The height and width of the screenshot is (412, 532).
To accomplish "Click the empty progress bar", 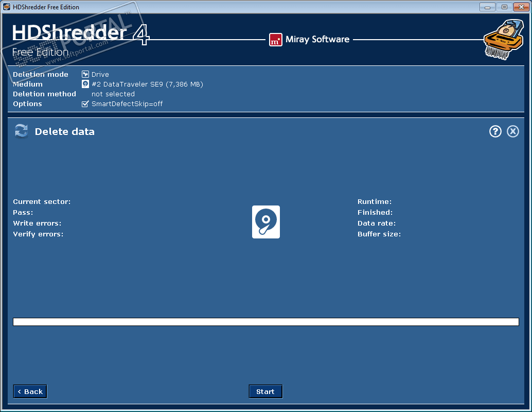I will coord(265,322).
